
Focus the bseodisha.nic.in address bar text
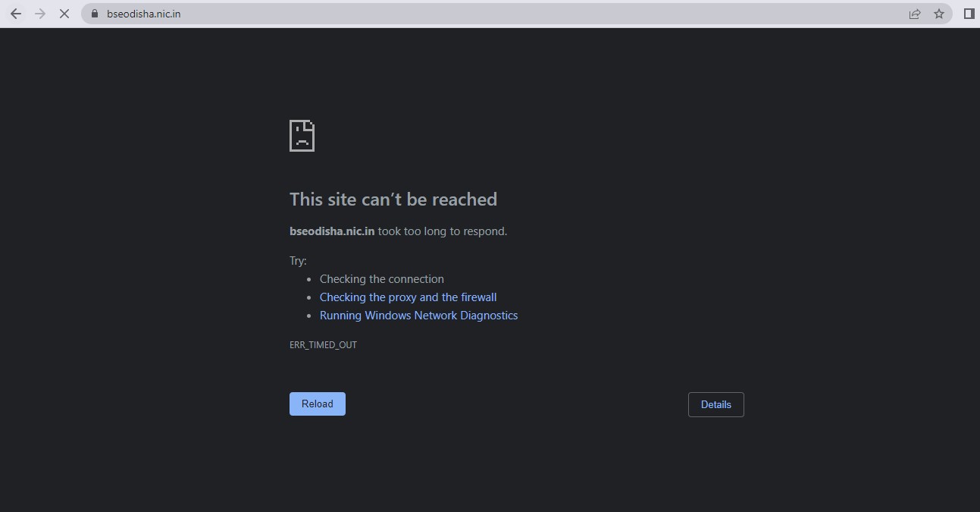tap(144, 14)
